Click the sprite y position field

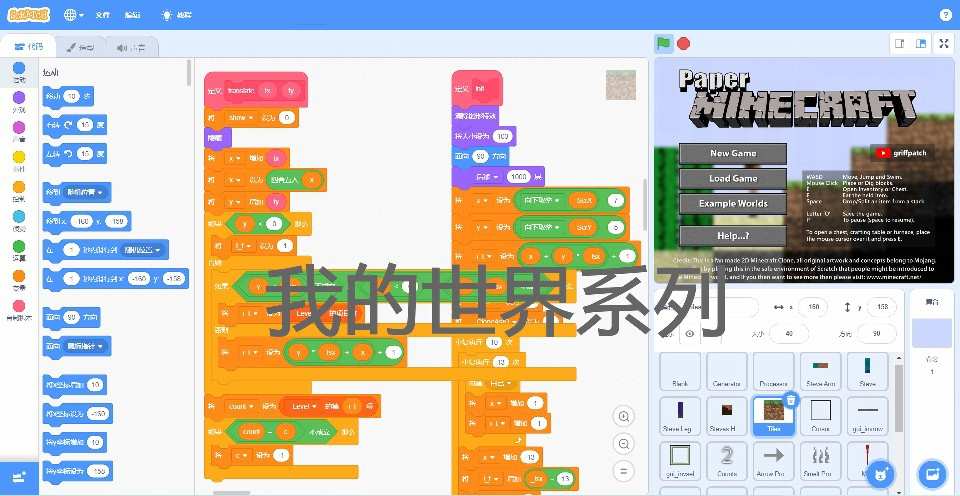click(x=880, y=307)
